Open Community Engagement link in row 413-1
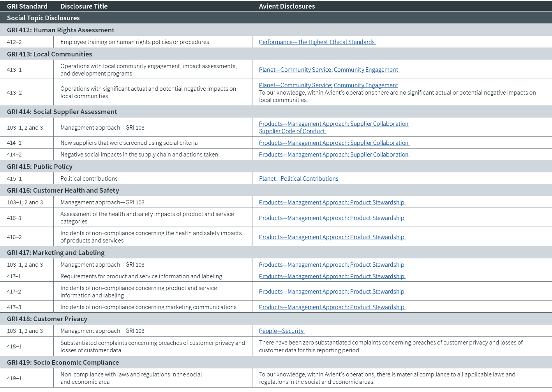This screenshot has width=552, height=392. tap(366, 70)
